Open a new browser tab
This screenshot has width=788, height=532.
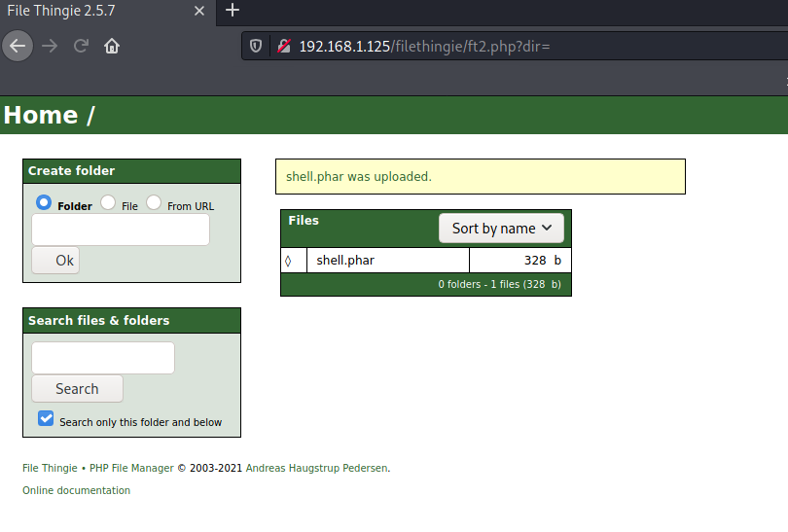coord(232,11)
